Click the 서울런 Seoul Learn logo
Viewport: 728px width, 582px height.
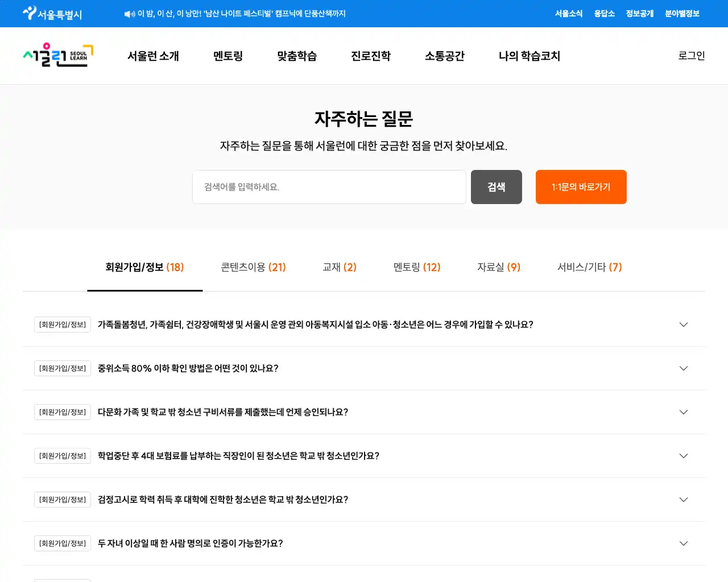coord(58,56)
